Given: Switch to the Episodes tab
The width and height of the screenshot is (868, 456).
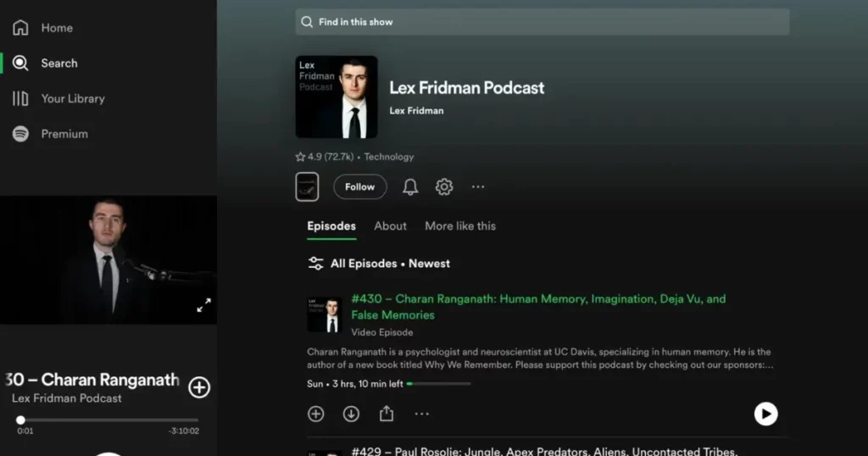Looking at the screenshot, I should click(331, 225).
